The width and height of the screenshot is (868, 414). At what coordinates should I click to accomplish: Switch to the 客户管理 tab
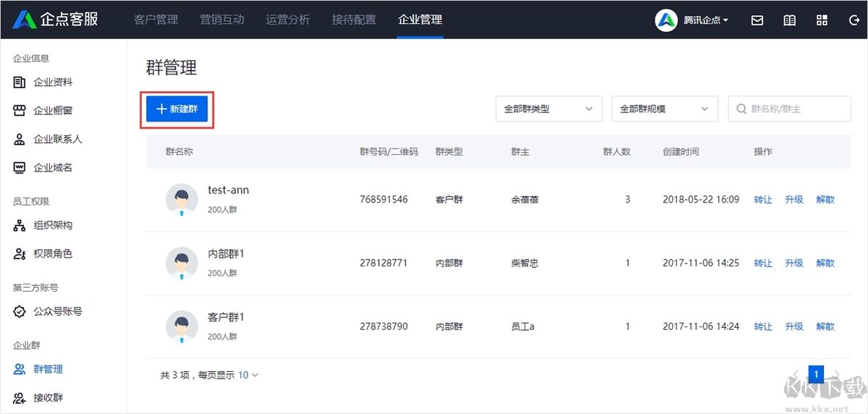156,20
